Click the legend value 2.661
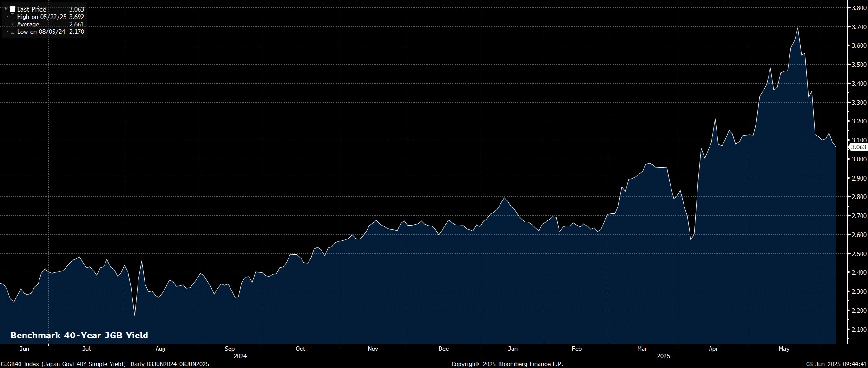868x368 pixels. (x=76, y=24)
